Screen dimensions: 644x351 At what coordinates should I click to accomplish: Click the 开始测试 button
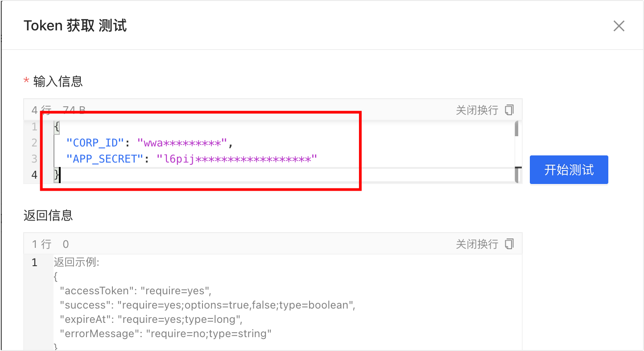coord(569,170)
